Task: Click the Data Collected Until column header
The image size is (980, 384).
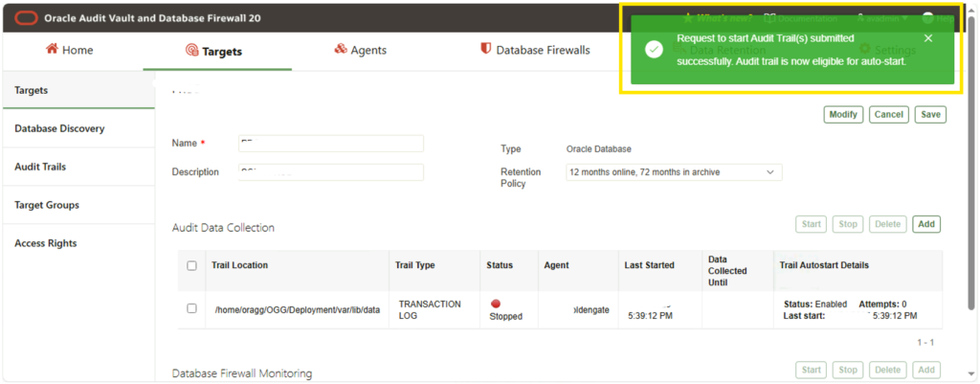Action: pos(727,271)
